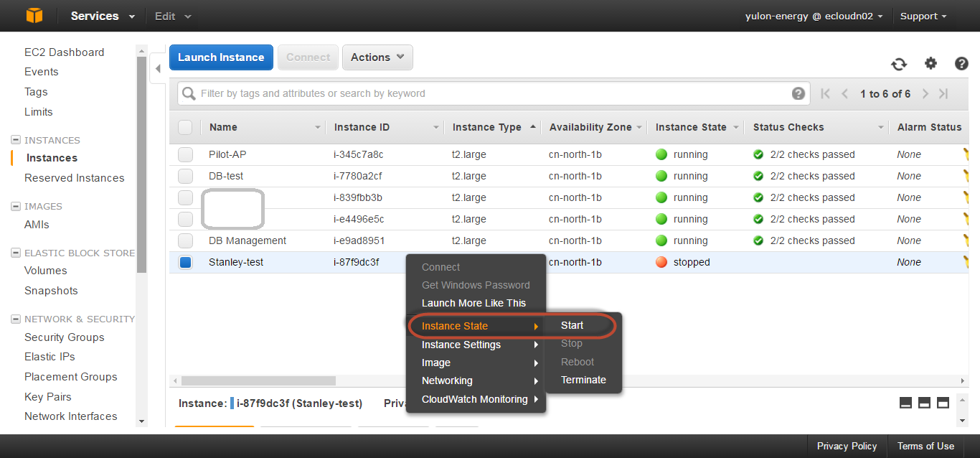This screenshot has height=458, width=980.
Task: Go to the next page of results
Action: point(925,94)
